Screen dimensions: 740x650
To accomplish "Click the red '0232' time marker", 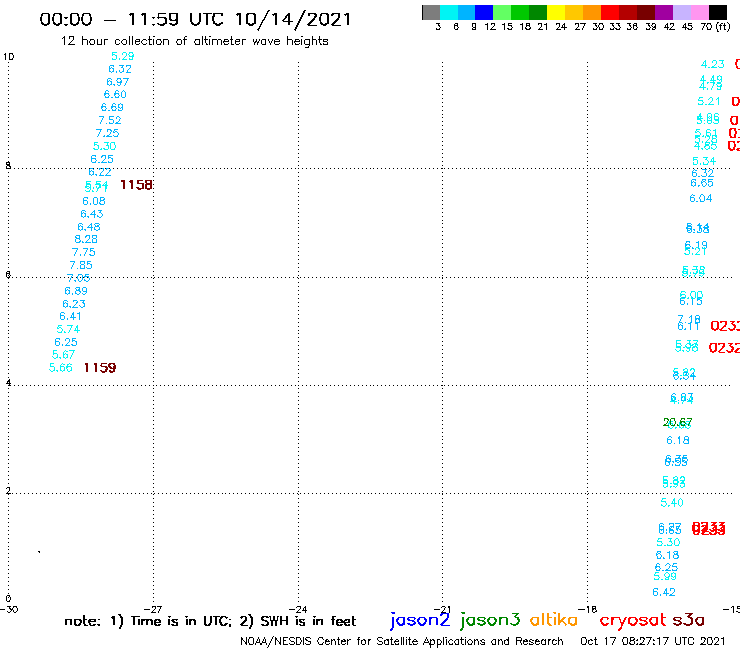I will click(x=724, y=348).
